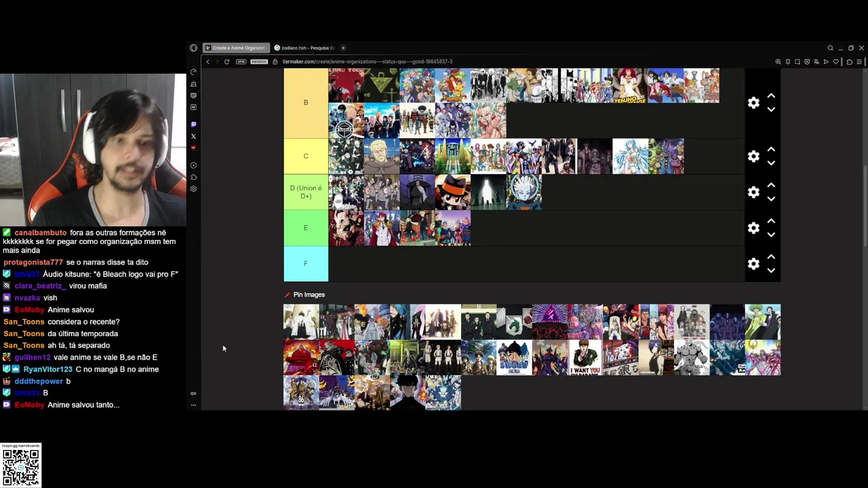Viewport: 868px width, 488px height.
Task: Toggle the browser VPN badge
Action: click(x=241, y=62)
